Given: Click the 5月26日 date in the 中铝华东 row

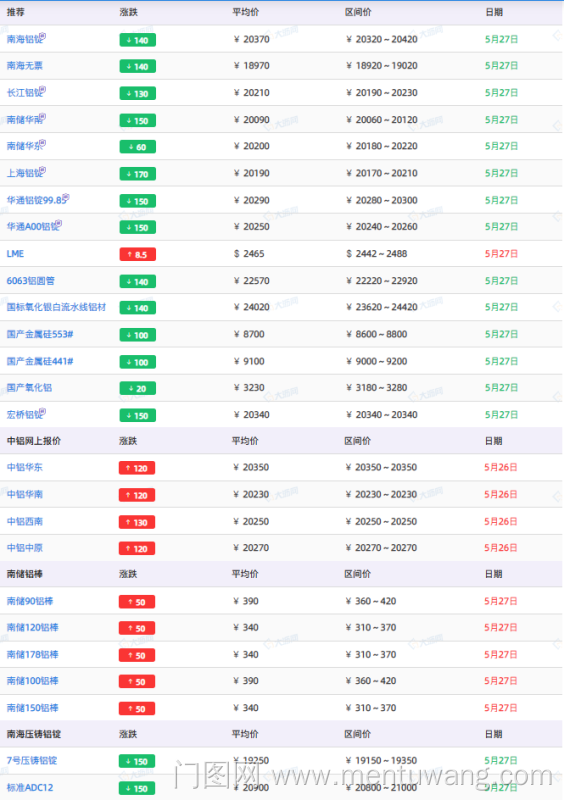Looking at the screenshot, I should click(x=501, y=467).
